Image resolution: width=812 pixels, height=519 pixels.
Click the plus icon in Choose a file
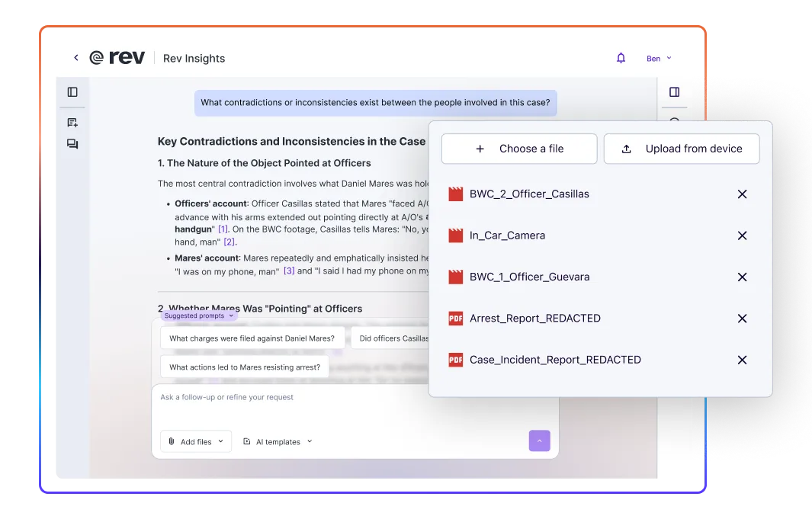tap(480, 149)
